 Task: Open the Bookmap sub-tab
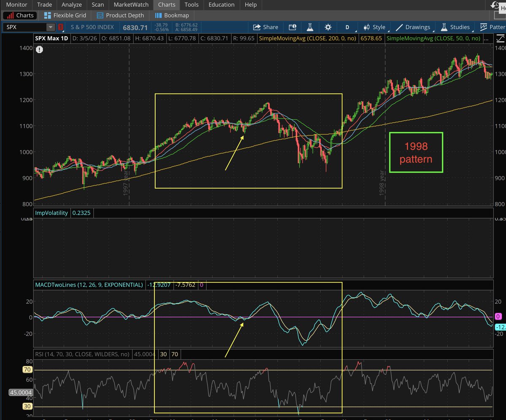(x=172, y=16)
